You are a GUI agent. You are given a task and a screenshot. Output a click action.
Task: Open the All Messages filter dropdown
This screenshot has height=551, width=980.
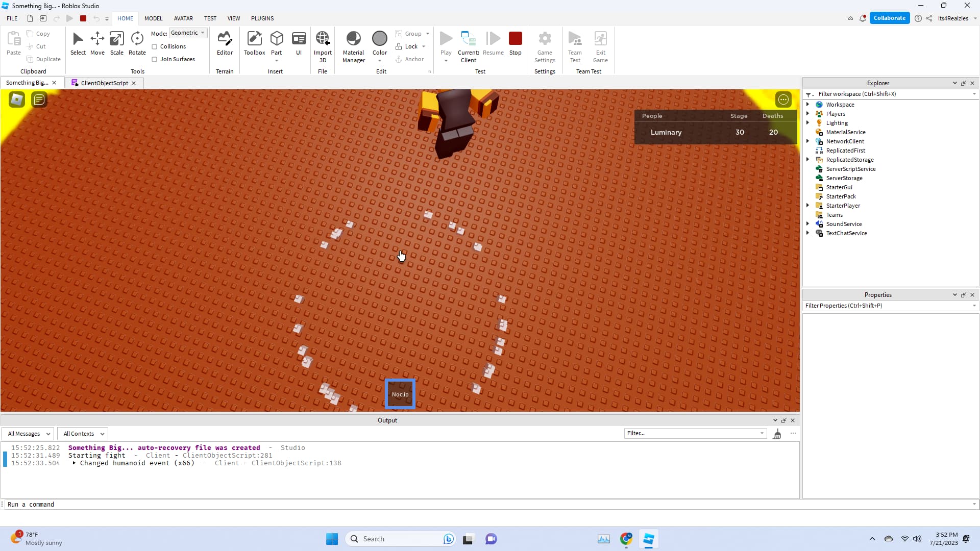28,433
